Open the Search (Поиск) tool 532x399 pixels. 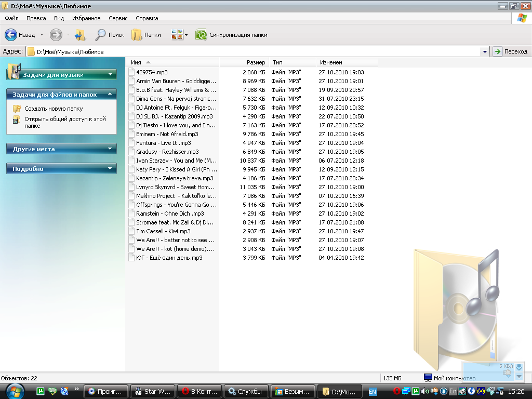(110, 35)
